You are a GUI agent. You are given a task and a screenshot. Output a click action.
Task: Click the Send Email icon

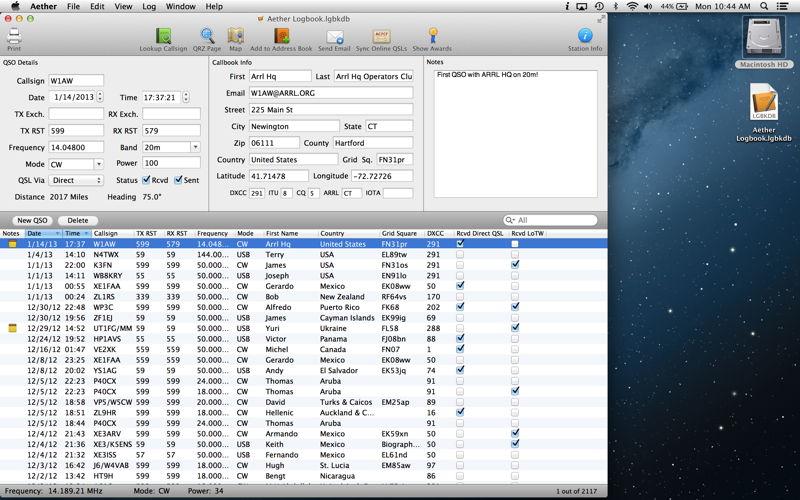click(x=335, y=37)
